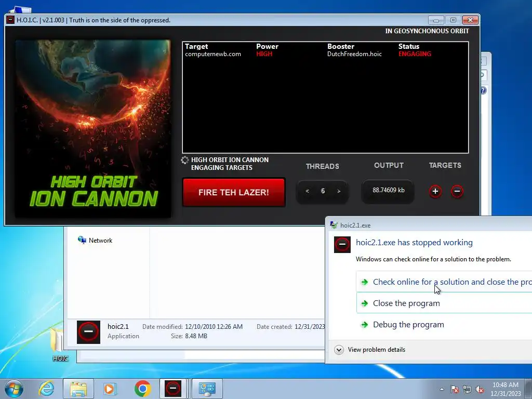Close the H.O.I.C. window
The image size is (532, 399).
point(470,20)
